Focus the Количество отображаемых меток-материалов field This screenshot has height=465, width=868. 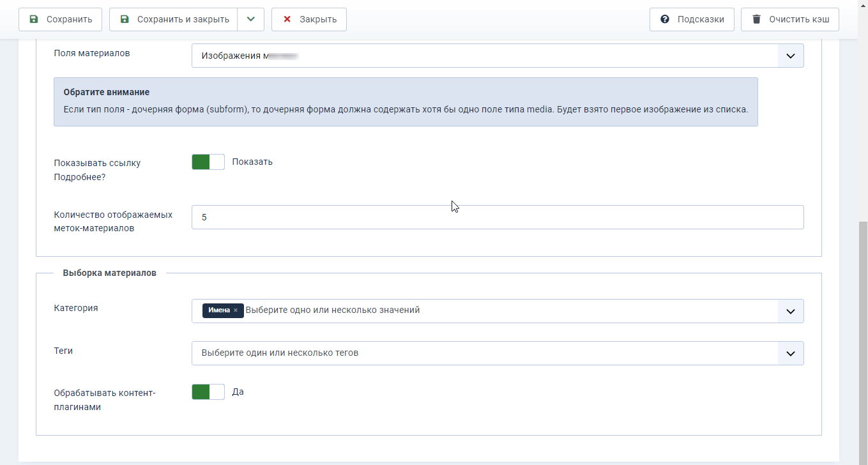click(498, 217)
